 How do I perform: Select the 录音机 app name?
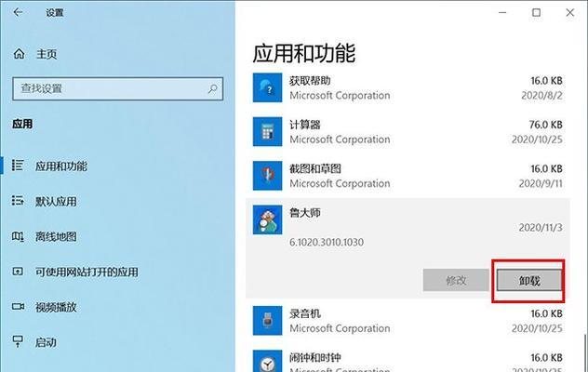[x=304, y=313]
